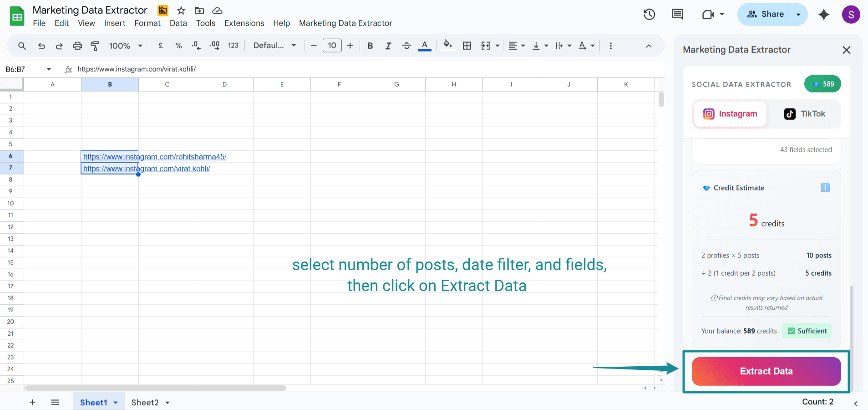Open the Sheet2 tab dropdown arrow
868x410 pixels.
(168, 403)
